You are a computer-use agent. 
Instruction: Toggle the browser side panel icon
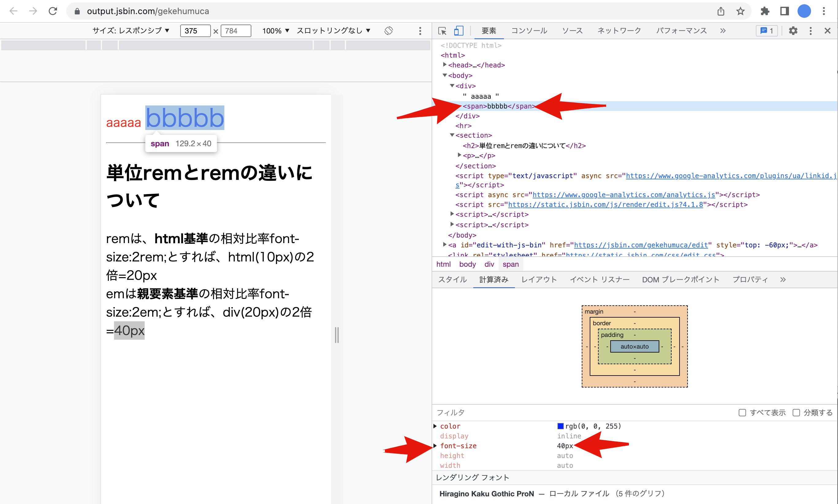coord(784,11)
